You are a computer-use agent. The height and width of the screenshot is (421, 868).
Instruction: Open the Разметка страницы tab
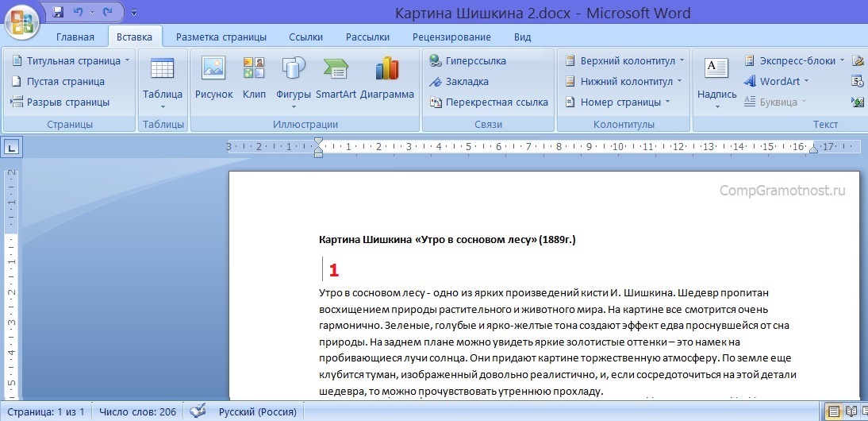(221, 37)
